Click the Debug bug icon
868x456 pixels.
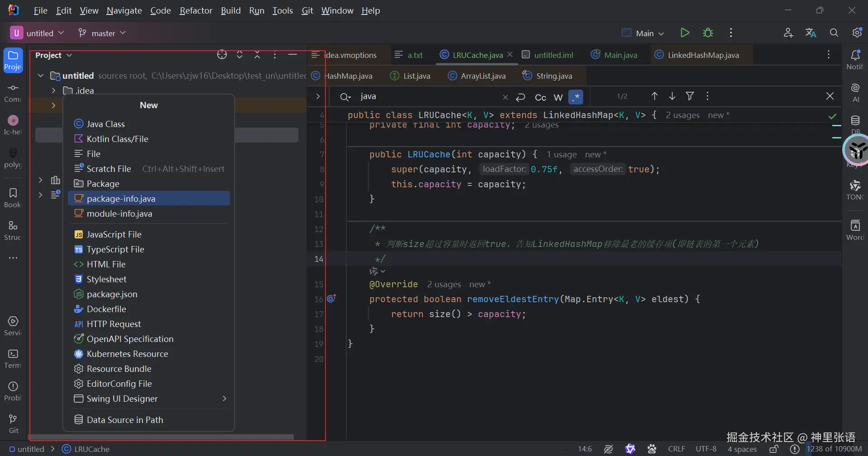pyautogui.click(x=708, y=33)
